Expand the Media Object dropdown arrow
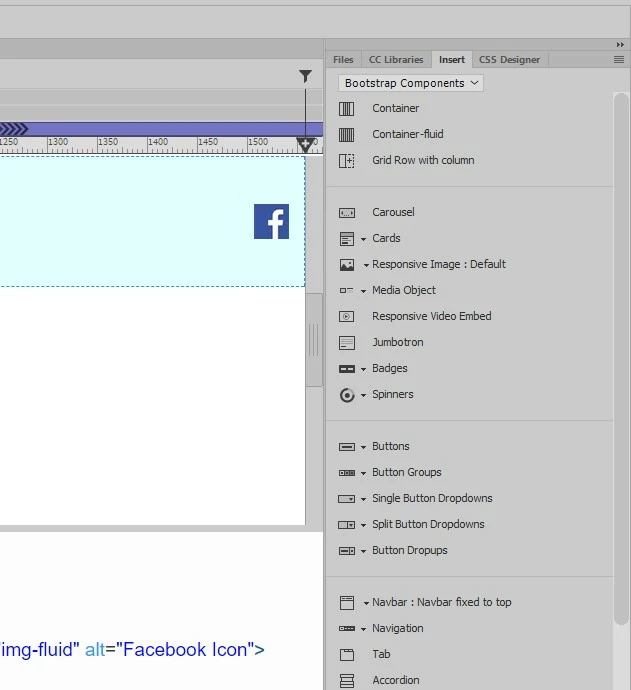631x690 pixels. pyautogui.click(x=363, y=291)
